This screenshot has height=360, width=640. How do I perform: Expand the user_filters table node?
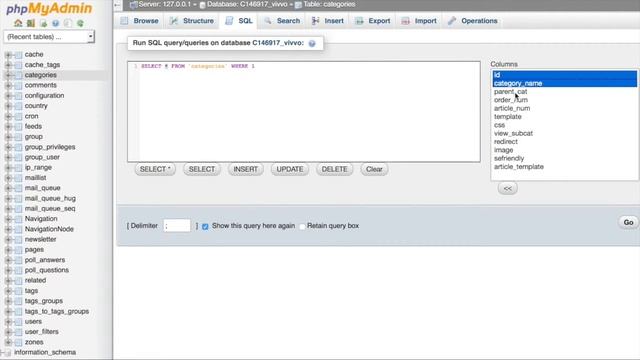tap(8, 332)
